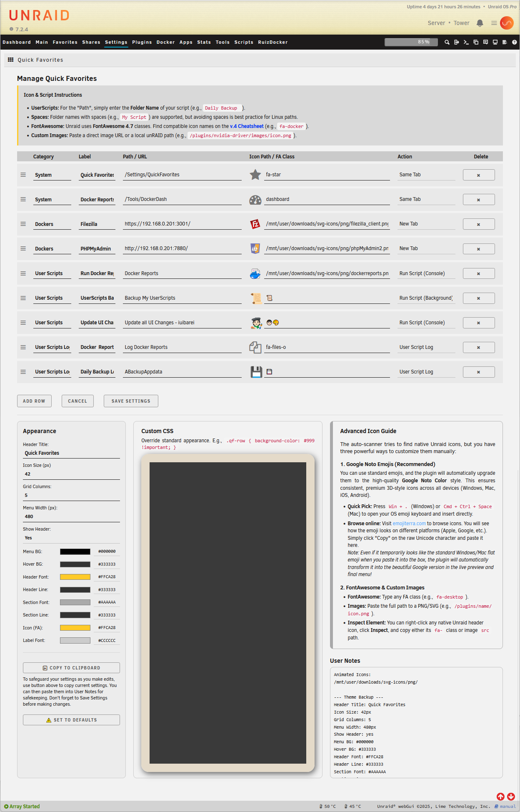Click the Docker whale icon in Run Docker row
520x812 pixels.
click(x=255, y=273)
